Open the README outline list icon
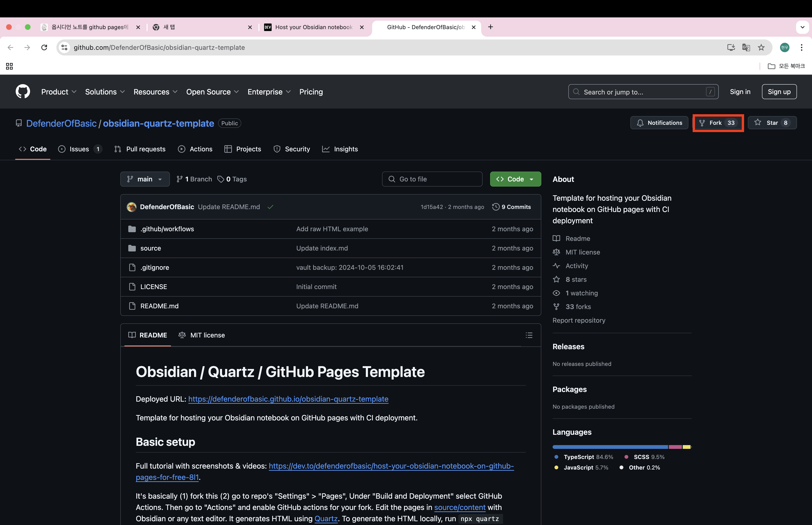Image resolution: width=812 pixels, height=525 pixels. point(529,335)
